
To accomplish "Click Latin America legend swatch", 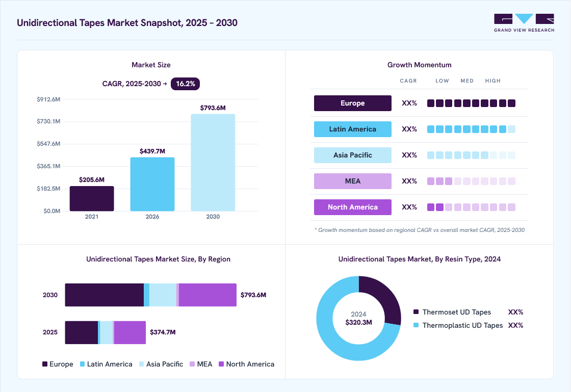I will click(x=82, y=364).
